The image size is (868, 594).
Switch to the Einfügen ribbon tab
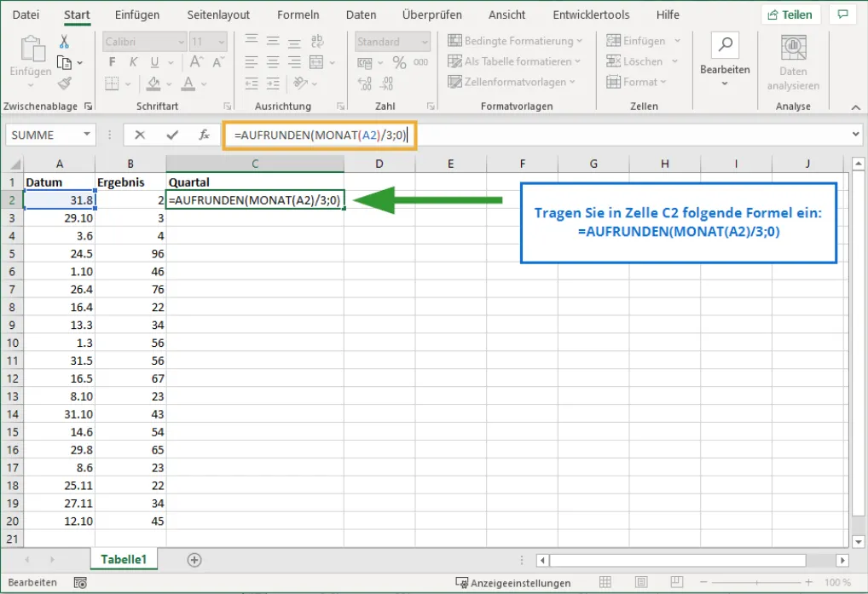click(136, 14)
